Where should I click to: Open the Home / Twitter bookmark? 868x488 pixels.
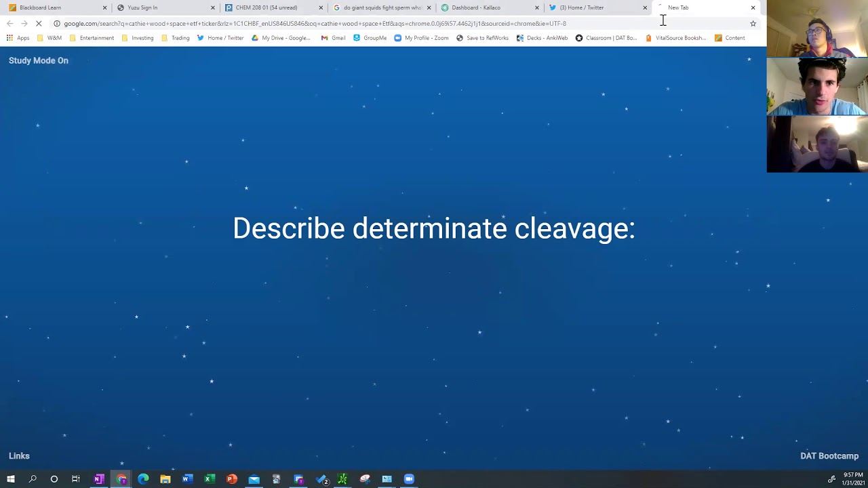[220, 38]
